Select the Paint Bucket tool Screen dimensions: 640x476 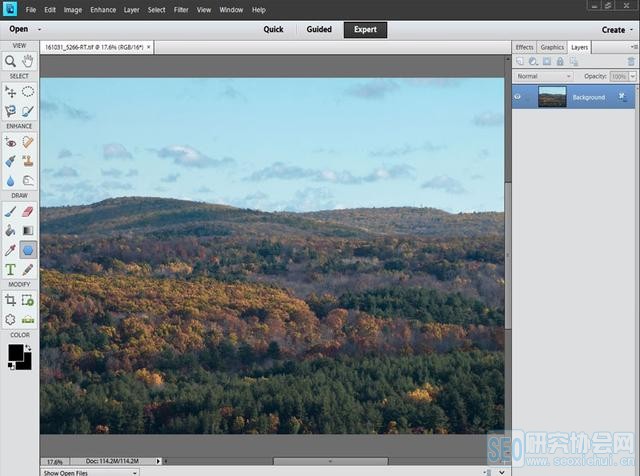(10, 231)
